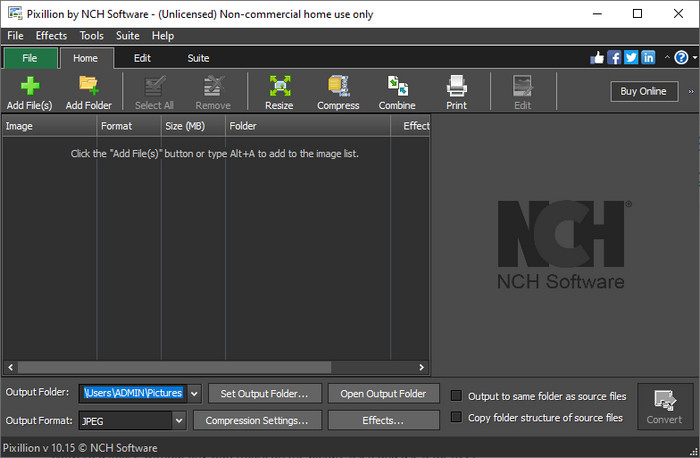This screenshot has width=700, height=458.
Task: Click the blue help question mark icon
Action: (681, 58)
